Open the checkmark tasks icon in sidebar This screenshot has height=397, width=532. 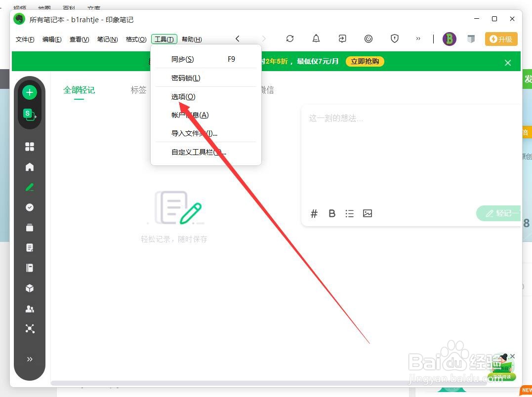30,207
